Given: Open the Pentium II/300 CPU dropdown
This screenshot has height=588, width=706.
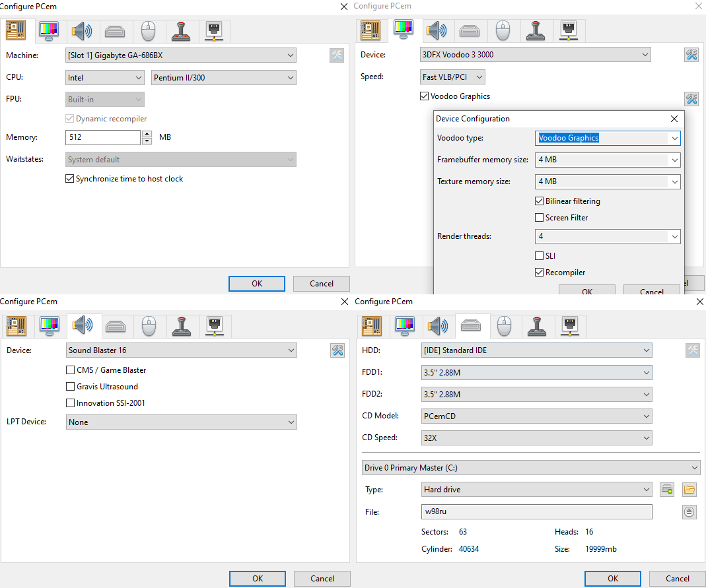Looking at the screenshot, I should click(224, 78).
